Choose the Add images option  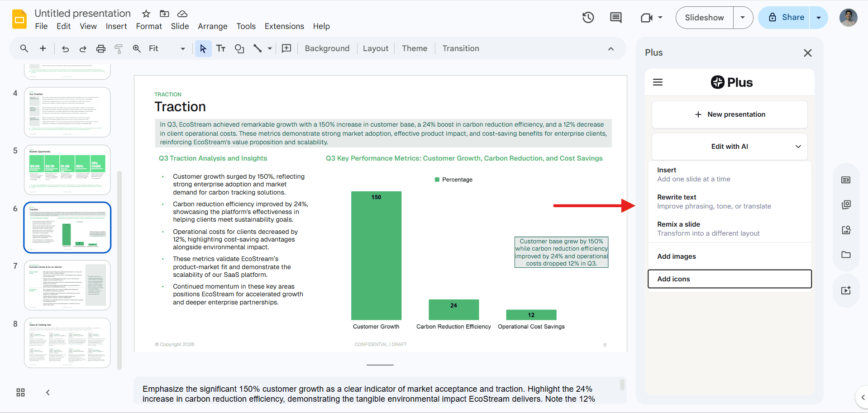pos(730,256)
